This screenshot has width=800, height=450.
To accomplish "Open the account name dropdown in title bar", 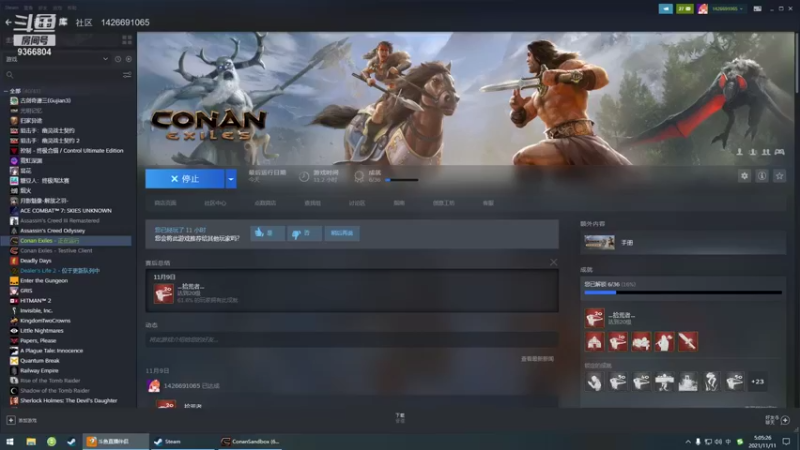I will 727,9.
